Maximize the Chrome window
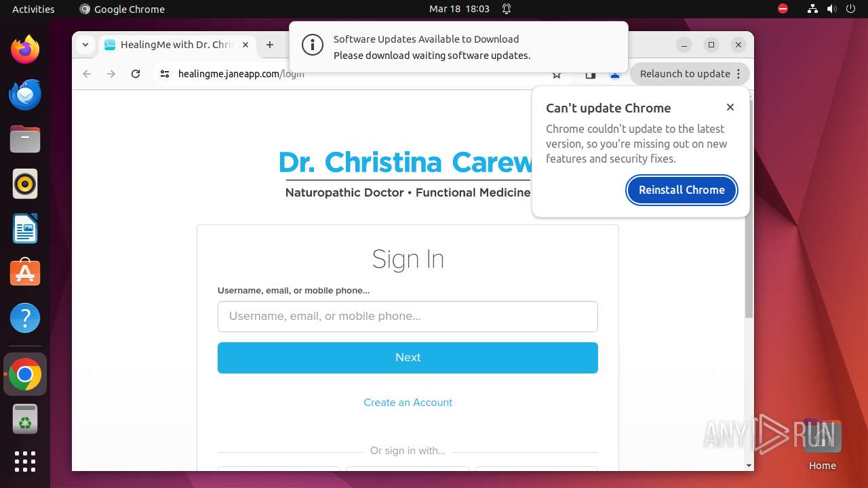The image size is (868, 488). [711, 45]
